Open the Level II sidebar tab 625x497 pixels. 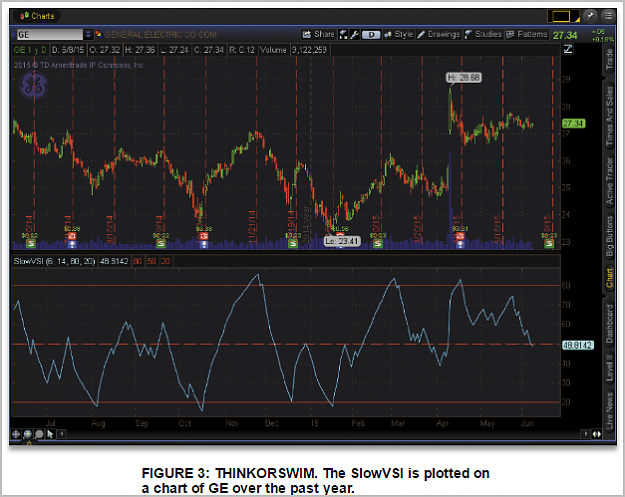pyautogui.click(x=609, y=367)
